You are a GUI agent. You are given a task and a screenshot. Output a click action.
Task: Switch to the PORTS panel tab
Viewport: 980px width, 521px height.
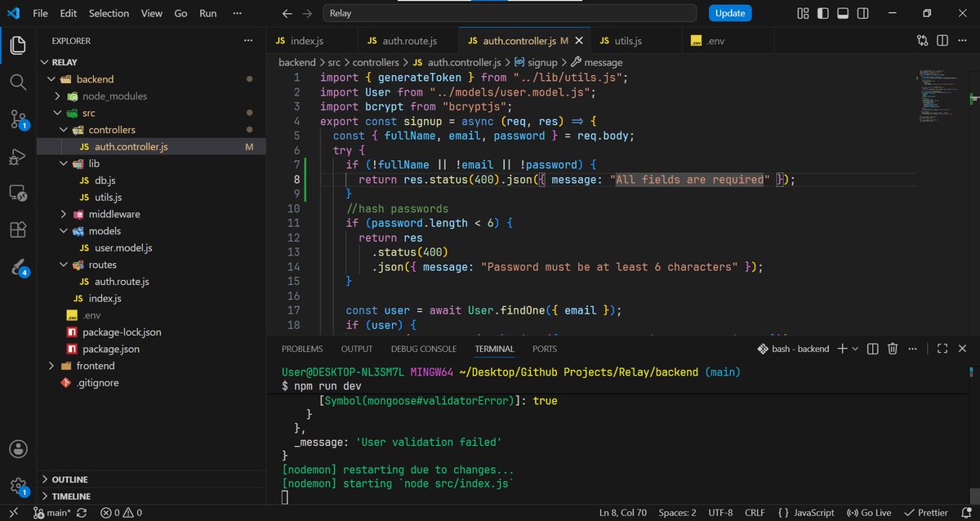click(x=545, y=349)
